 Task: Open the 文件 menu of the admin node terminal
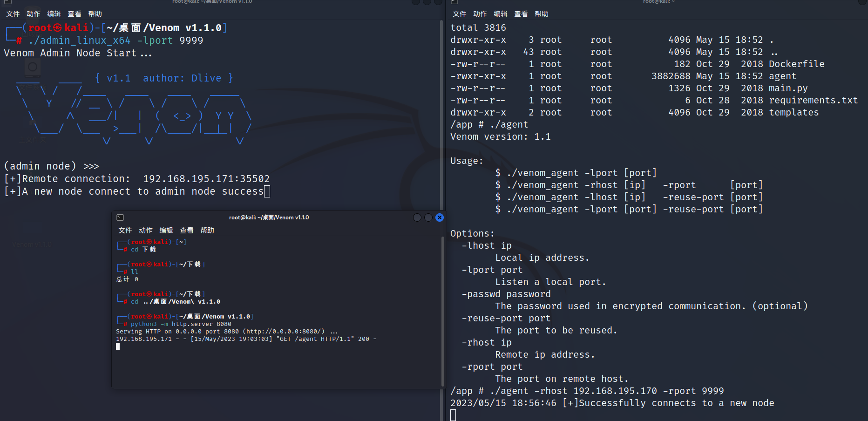13,14
